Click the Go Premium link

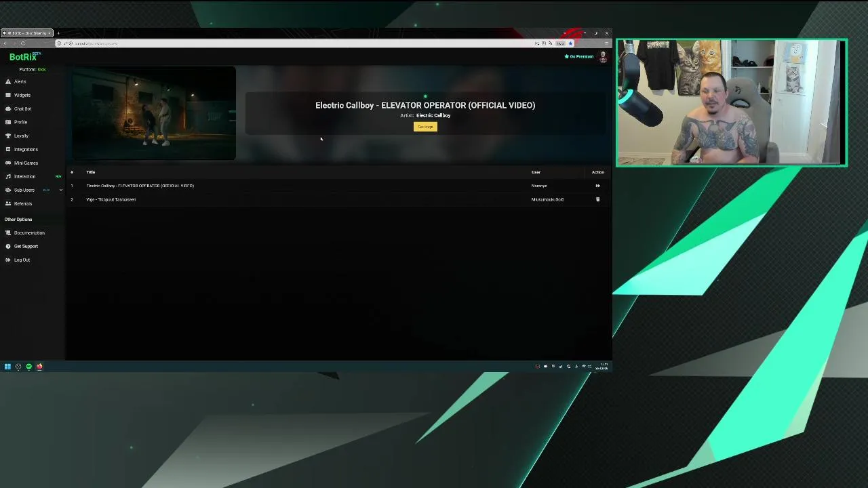579,56
